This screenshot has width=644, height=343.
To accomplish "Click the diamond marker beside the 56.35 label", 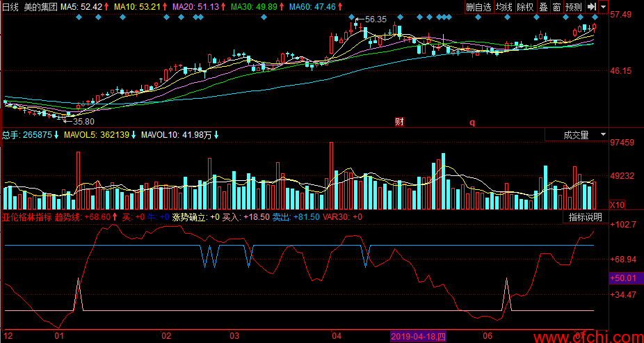I will [351, 17].
